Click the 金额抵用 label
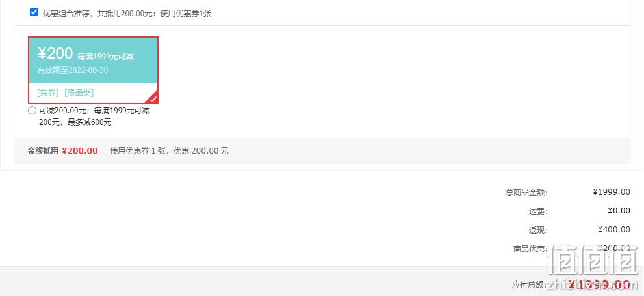The image size is (644, 296). pos(43,151)
